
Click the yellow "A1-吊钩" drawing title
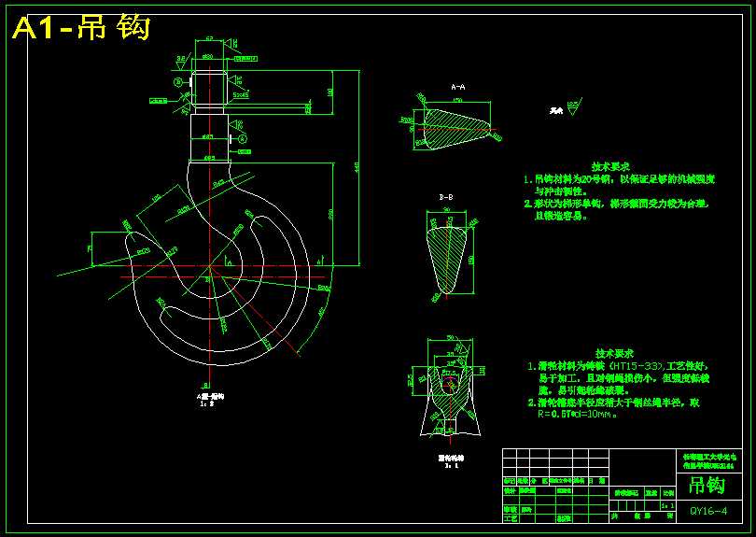[x=81, y=28]
